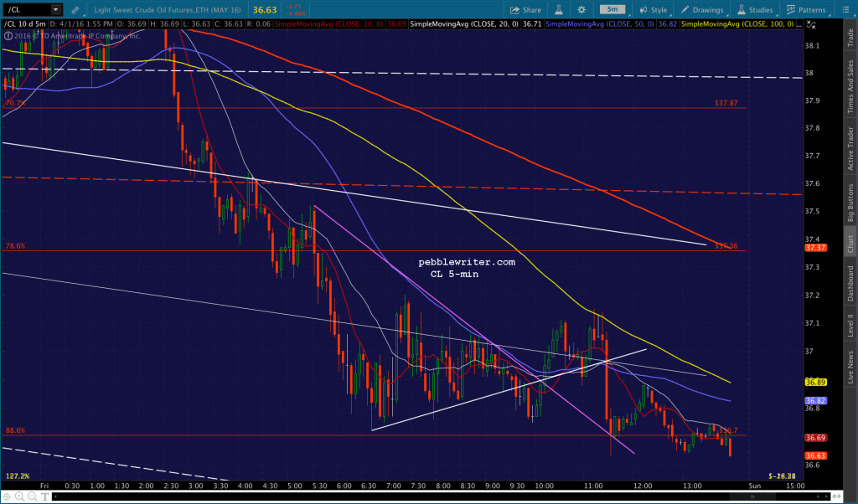
Task: Open the Trade side tab
Action: [850, 37]
